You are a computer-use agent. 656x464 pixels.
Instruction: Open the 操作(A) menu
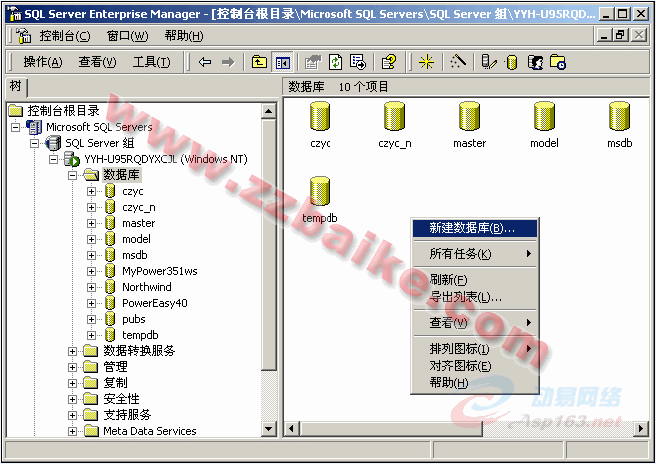[x=43, y=62]
